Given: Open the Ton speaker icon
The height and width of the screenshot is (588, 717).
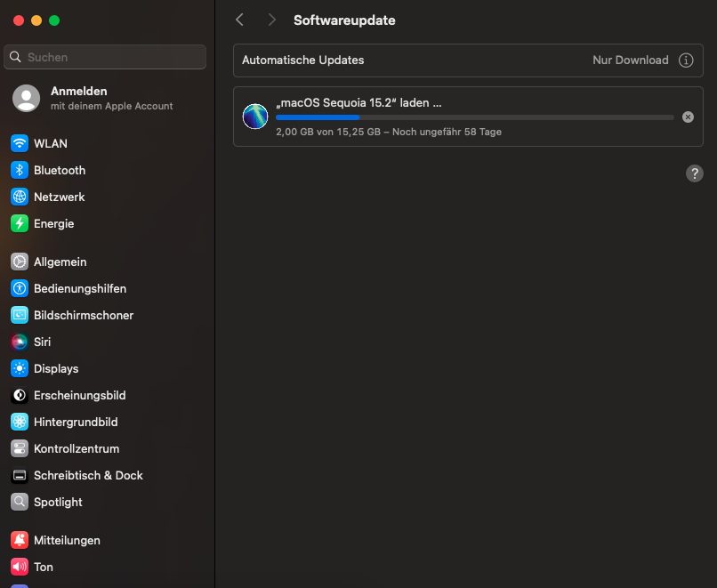Looking at the screenshot, I should click(x=20, y=567).
